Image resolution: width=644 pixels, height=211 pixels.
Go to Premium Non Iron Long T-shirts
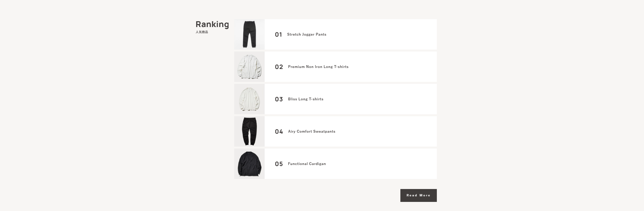tap(318, 67)
